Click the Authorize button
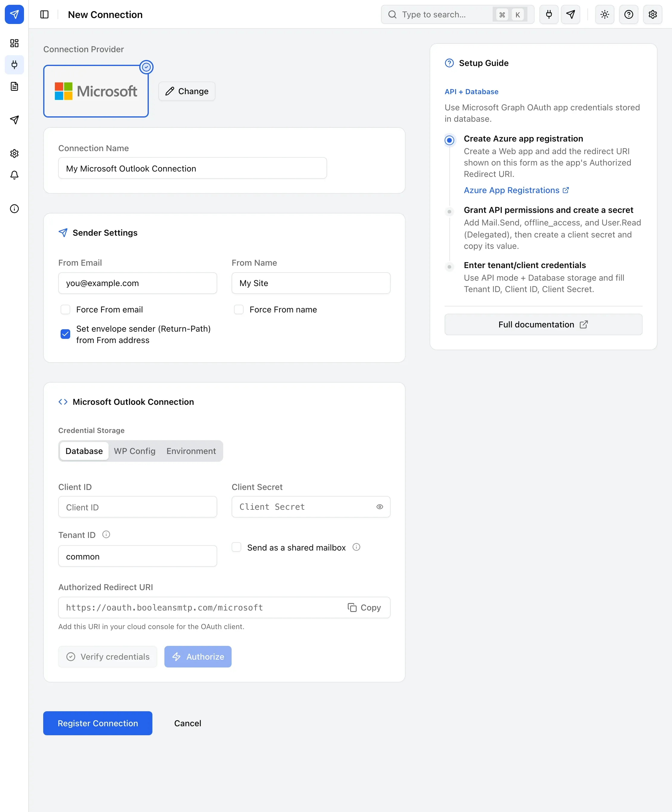Viewport: 672px width, 812px height. pyautogui.click(x=198, y=657)
